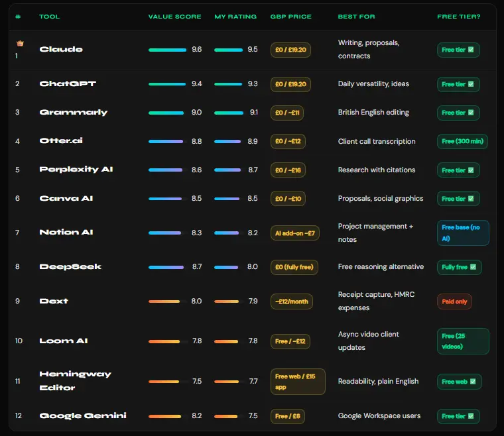Click Claude's value score bar
Image resolution: width=504 pixels, height=436 pixels.
tap(168, 50)
